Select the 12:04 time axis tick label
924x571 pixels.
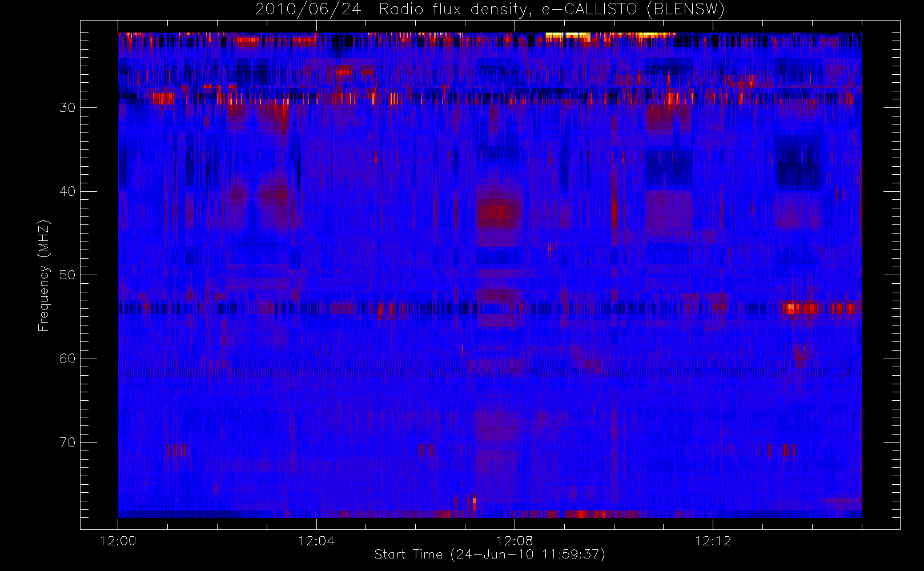316,541
